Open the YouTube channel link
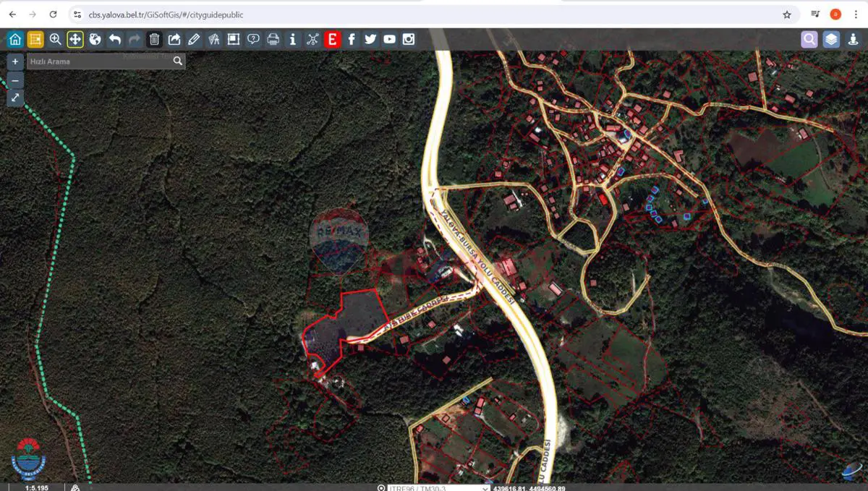Viewport: 868px width, 491px height. click(390, 40)
